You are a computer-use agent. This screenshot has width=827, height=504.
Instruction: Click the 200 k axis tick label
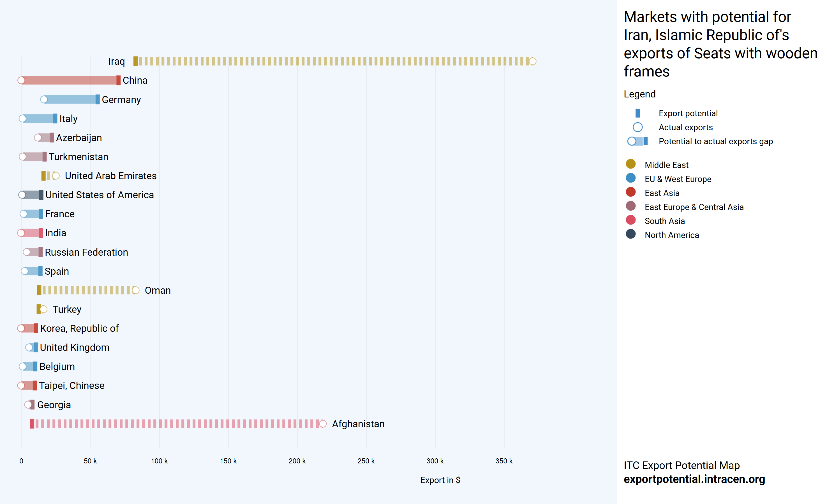coord(297,461)
